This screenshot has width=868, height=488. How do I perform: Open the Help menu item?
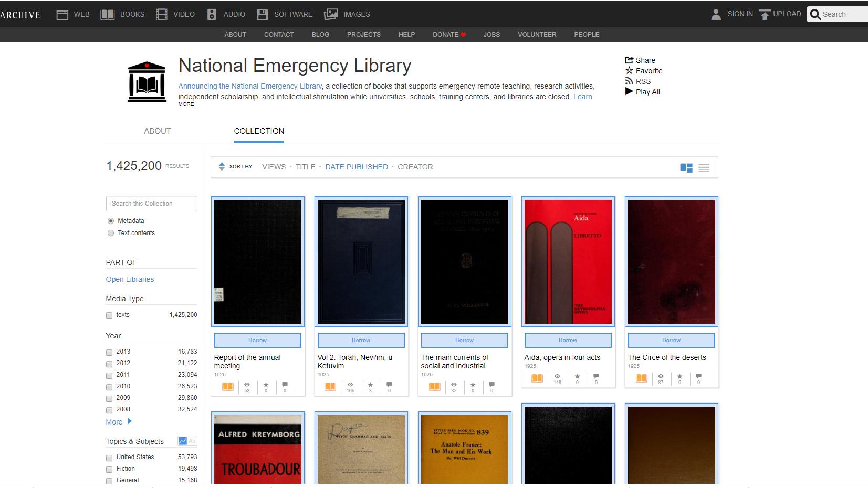(x=406, y=35)
